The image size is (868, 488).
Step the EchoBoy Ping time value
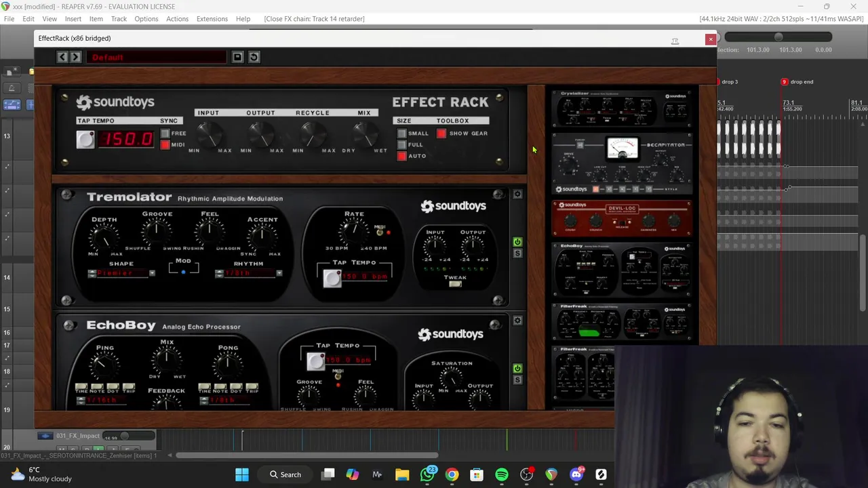click(x=81, y=400)
